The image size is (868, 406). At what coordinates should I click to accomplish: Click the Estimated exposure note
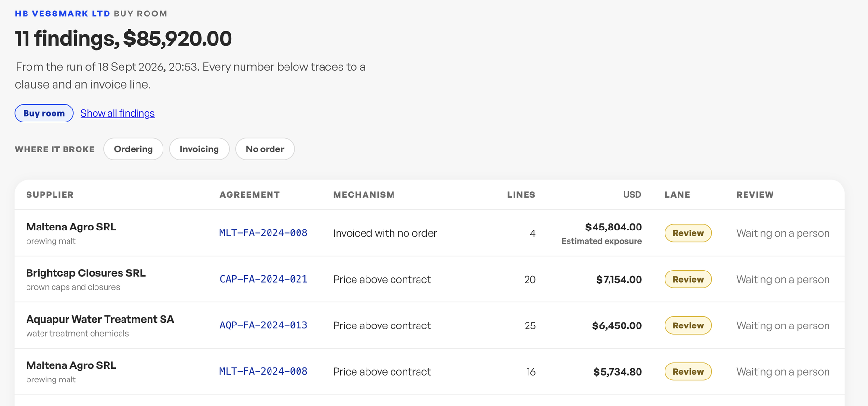pyautogui.click(x=602, y=241)
